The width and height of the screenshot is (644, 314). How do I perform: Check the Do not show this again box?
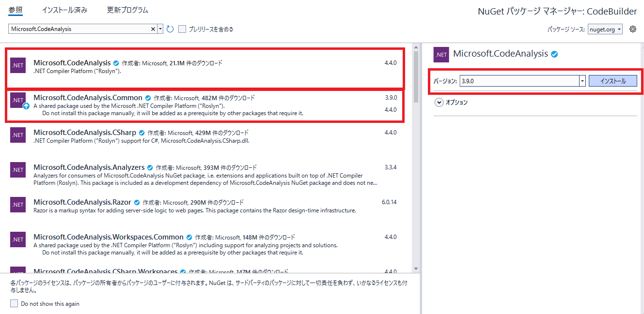(14, 303)
